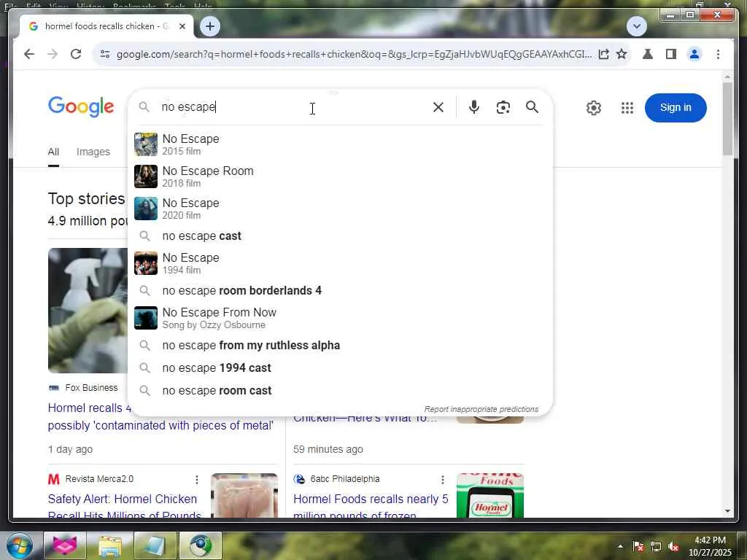Screen dimensions: 747x560
Task: Toggle the side panel icon
Action: 671,54
